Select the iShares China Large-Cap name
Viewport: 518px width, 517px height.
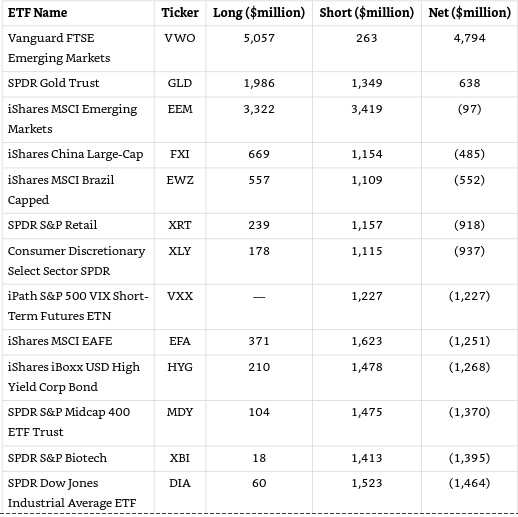75,154
